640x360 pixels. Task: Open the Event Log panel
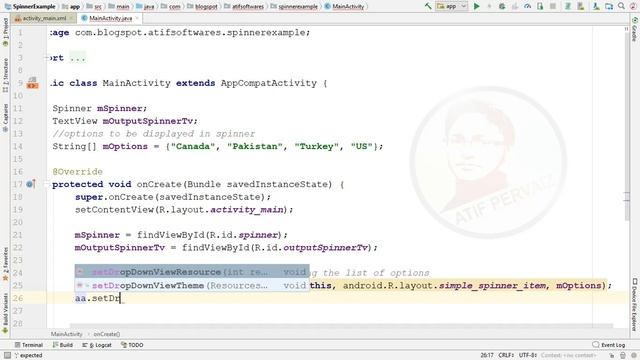click(x=609, y=345)
